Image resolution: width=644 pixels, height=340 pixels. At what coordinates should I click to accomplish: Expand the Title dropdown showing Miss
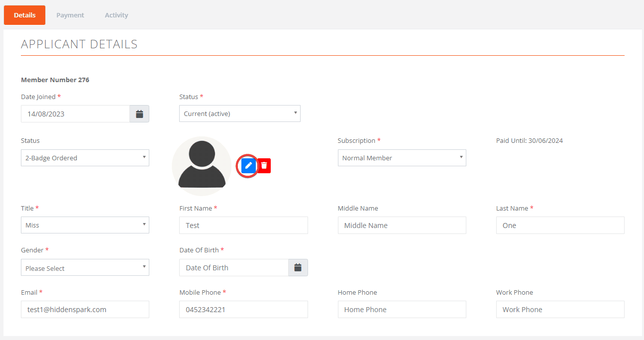coord(85,225)
